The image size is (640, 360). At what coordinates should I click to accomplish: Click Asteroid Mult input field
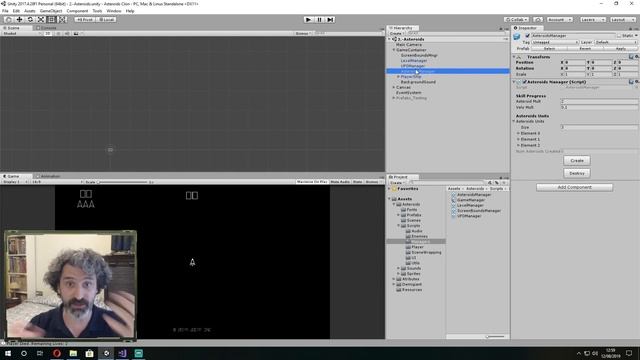click(x=599, y=101)
